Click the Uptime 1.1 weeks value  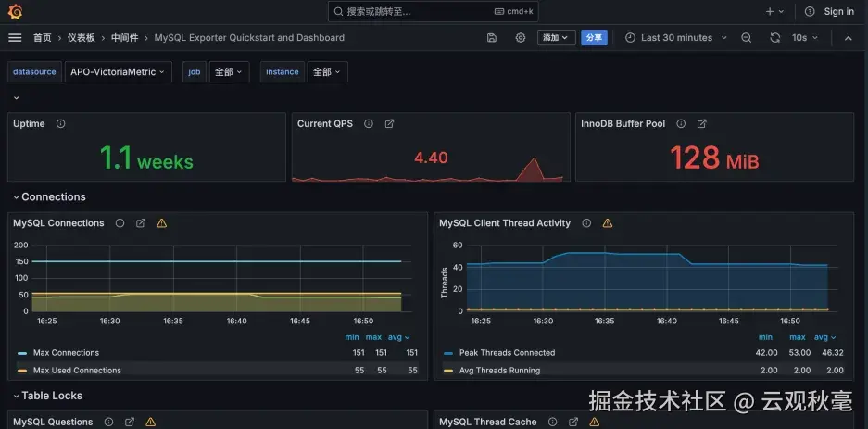tap(146, 158)
